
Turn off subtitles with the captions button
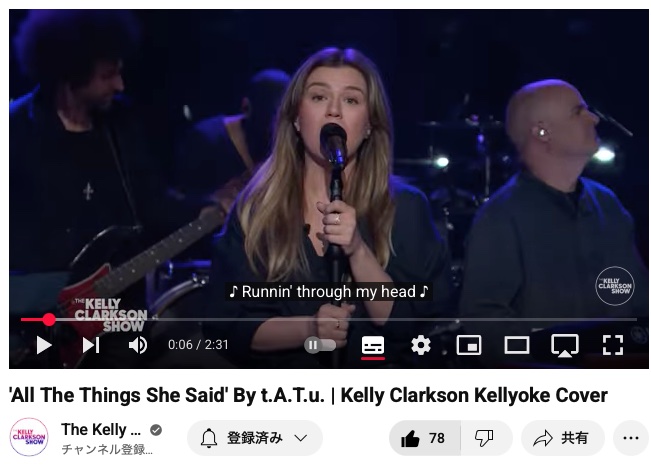coord(373,345)
